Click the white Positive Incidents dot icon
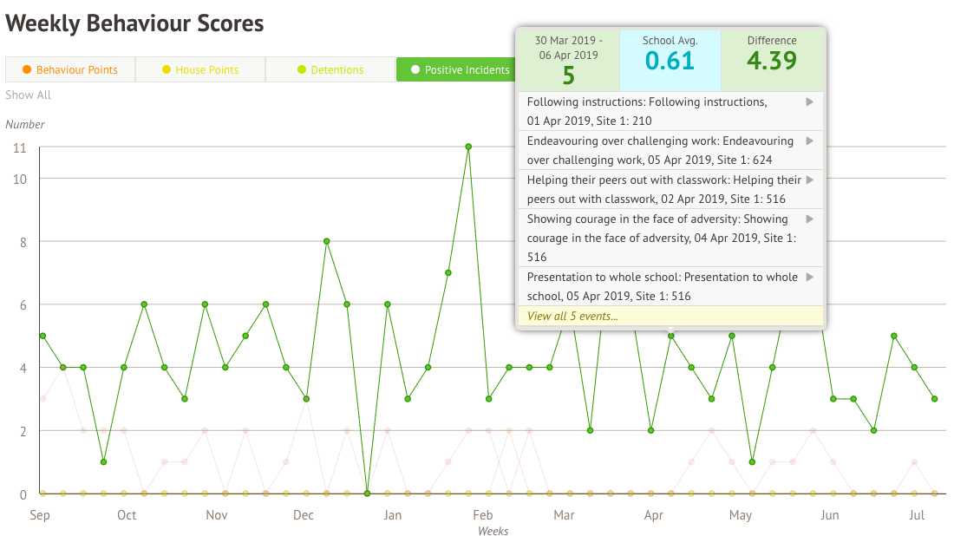This screenshot has height=536, width=980. coord(415,69)
